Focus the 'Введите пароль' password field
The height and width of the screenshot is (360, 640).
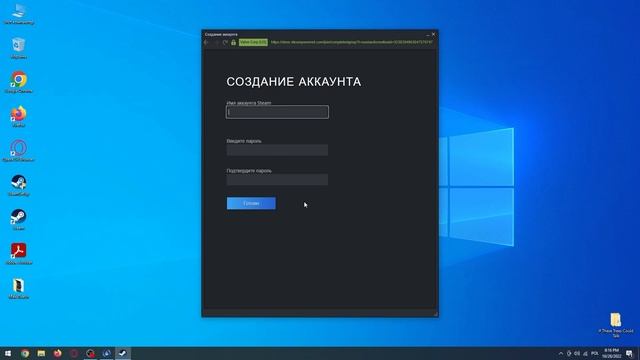tap(277, 150)
